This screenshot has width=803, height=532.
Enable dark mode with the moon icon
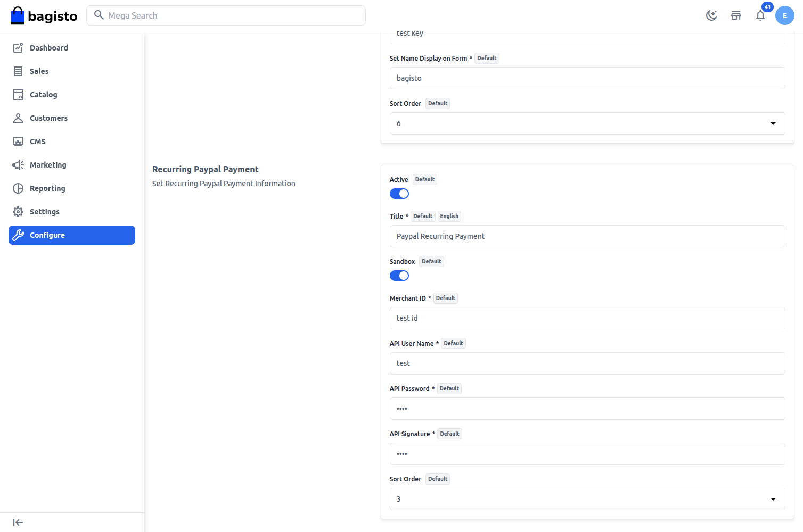(711, 15)
